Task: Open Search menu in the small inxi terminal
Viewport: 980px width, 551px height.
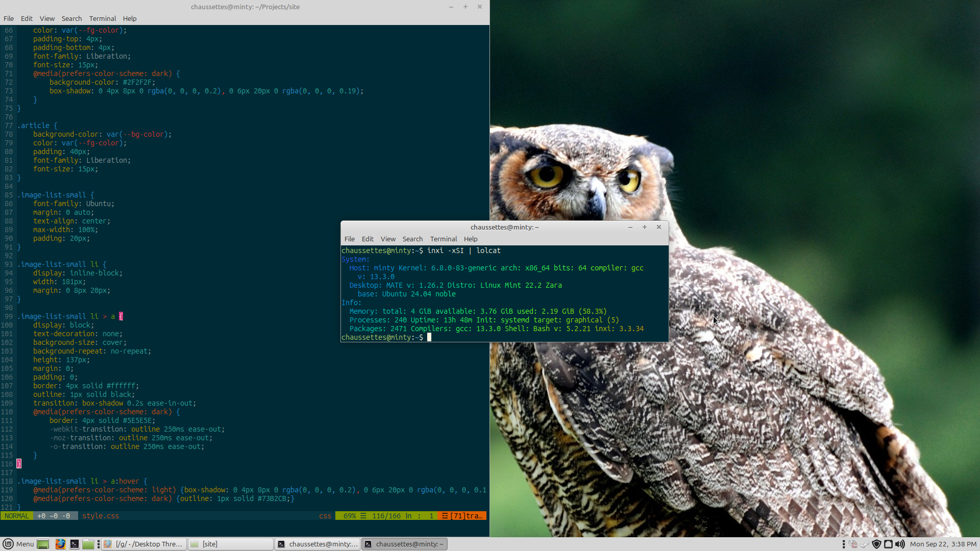Action: (x=412, y=239)
